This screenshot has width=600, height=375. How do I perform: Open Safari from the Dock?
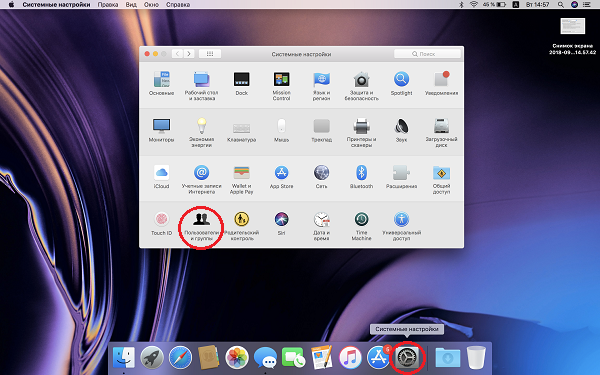pyautogui.click(x=180, y=358)
